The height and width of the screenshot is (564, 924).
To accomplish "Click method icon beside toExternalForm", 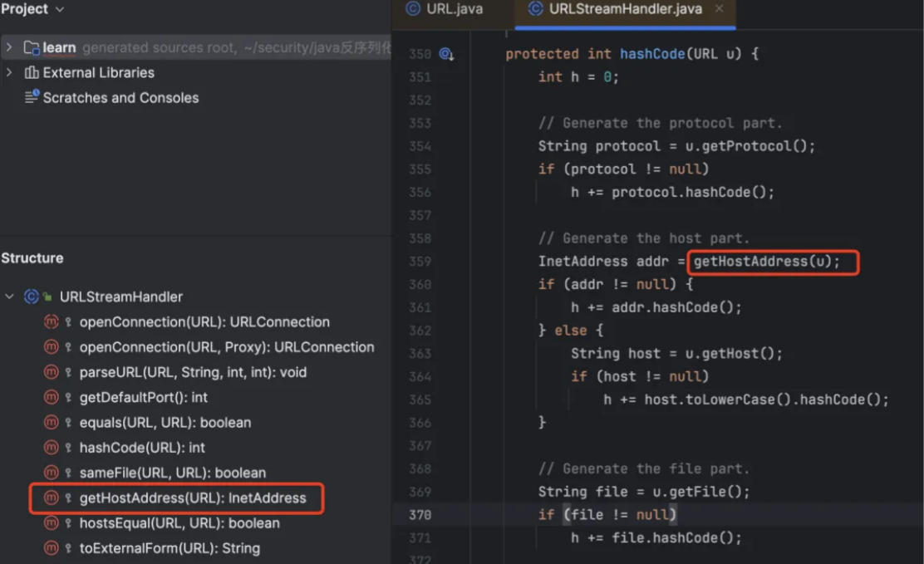I will coord(52,548).
